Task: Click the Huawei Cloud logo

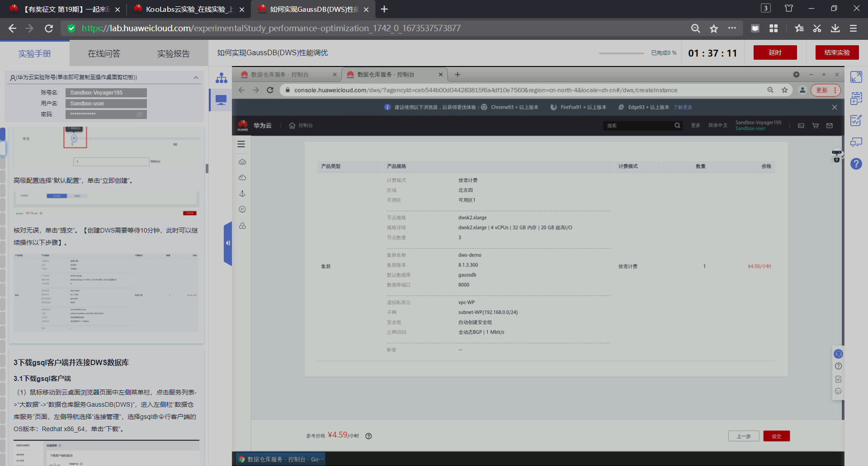Action: 243,125
